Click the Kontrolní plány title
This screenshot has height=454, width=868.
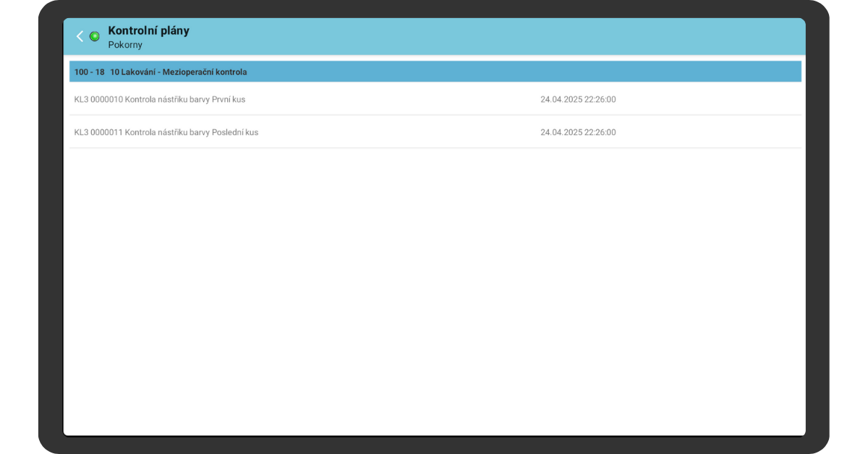(x=148, y=30)
